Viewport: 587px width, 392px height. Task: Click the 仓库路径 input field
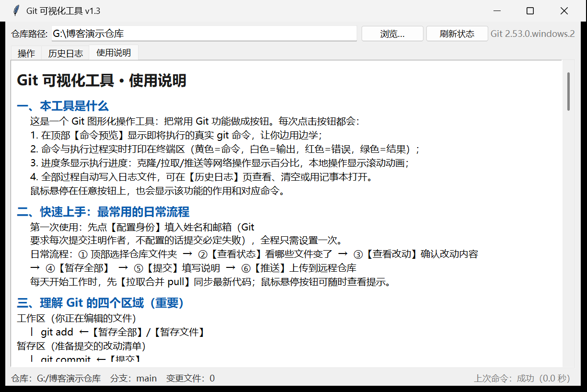tap(204, 34)
